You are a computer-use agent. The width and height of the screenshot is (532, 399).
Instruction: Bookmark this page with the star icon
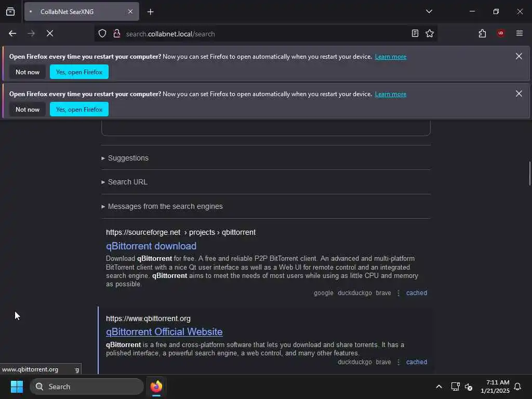tap(430, 33)
